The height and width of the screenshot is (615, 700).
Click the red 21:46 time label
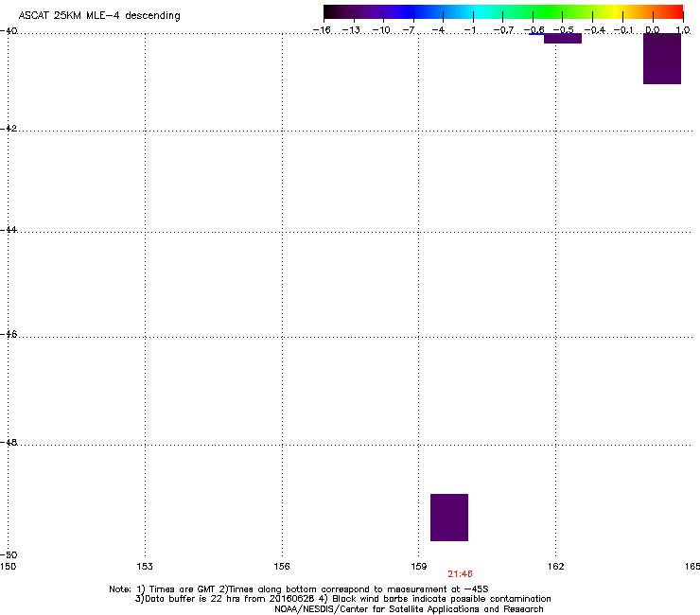[460, 574]
